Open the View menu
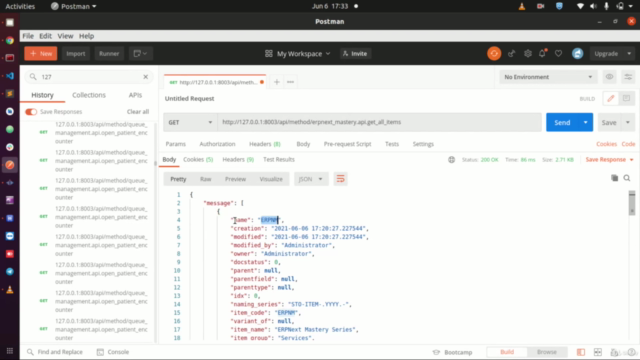This screenshot has height=360, width=640. click(65, 36)
